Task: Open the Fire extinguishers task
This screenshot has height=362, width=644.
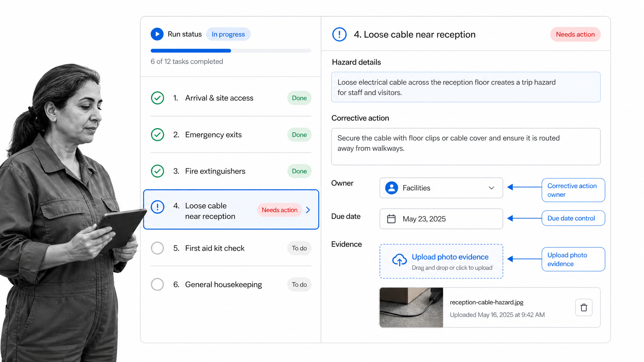Action: [231, 171]
